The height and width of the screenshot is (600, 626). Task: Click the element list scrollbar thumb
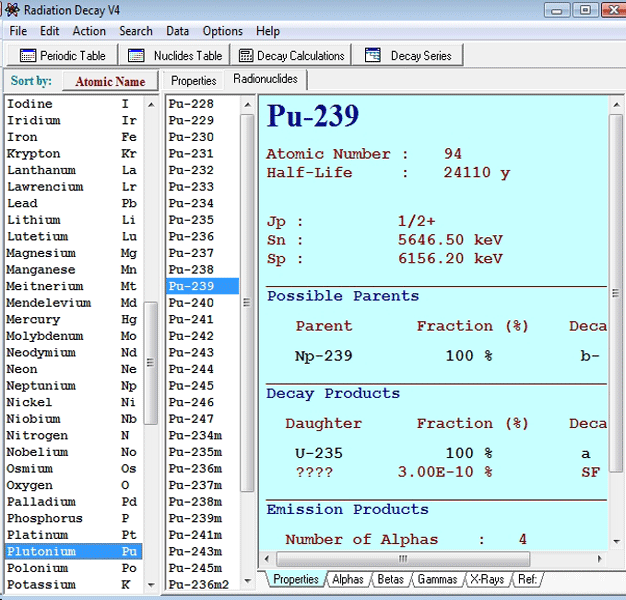tap(151, 363)
